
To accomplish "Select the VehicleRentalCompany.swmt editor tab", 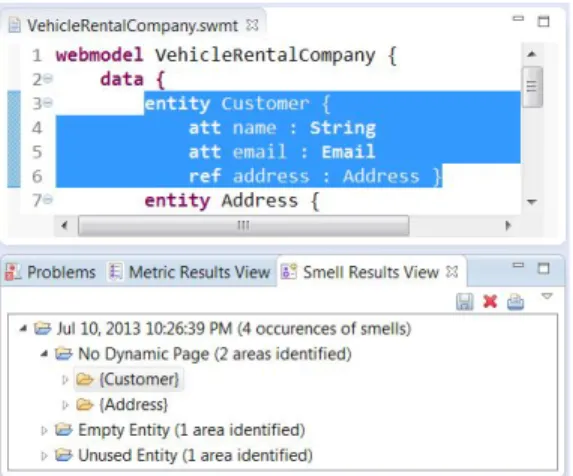I will click(x=133, y=26).
